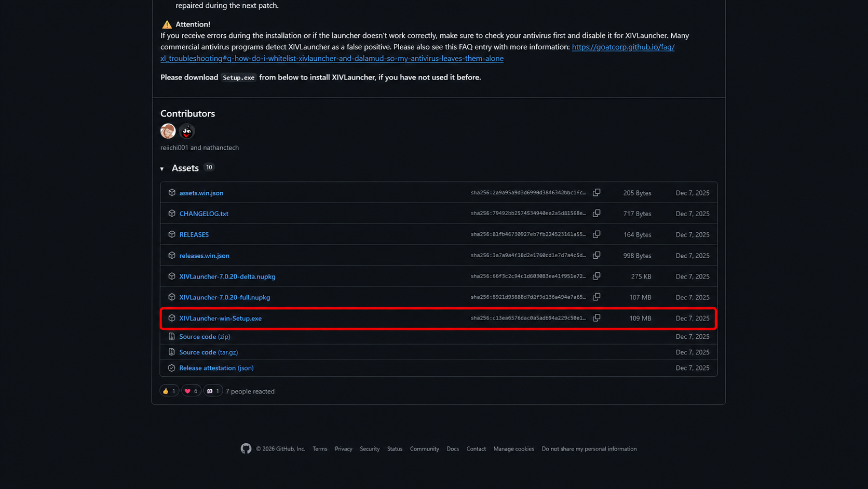Screen dimensions: 868x489
Task: Click file icon beside Source code (tar.gz)
Action: click(172, 352)
